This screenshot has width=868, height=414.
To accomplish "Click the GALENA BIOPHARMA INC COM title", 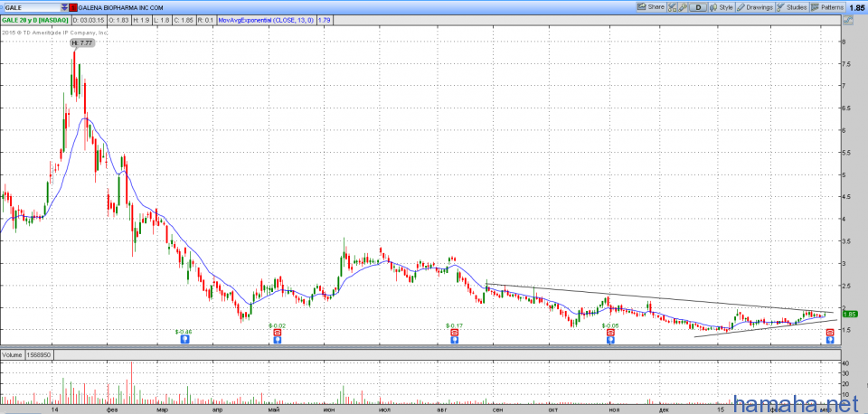I will pyautogui.click(x=120, y=8).
